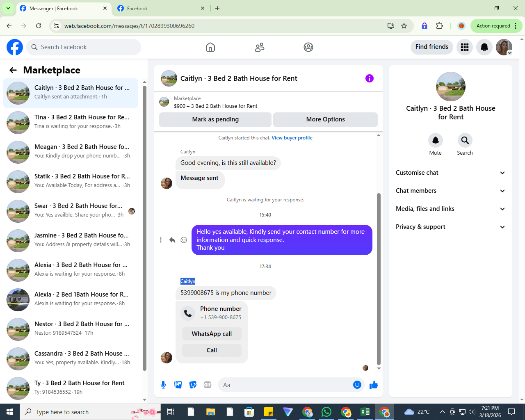Viewport: 525px width, 420px height.
Task: Click the Search Facebook field
Action: (x=84, y=47)
